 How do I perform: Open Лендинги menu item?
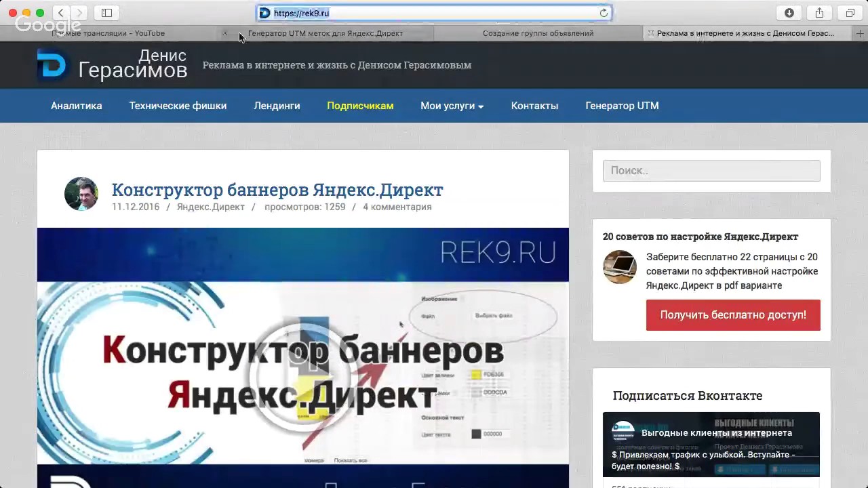click(277, 106)
